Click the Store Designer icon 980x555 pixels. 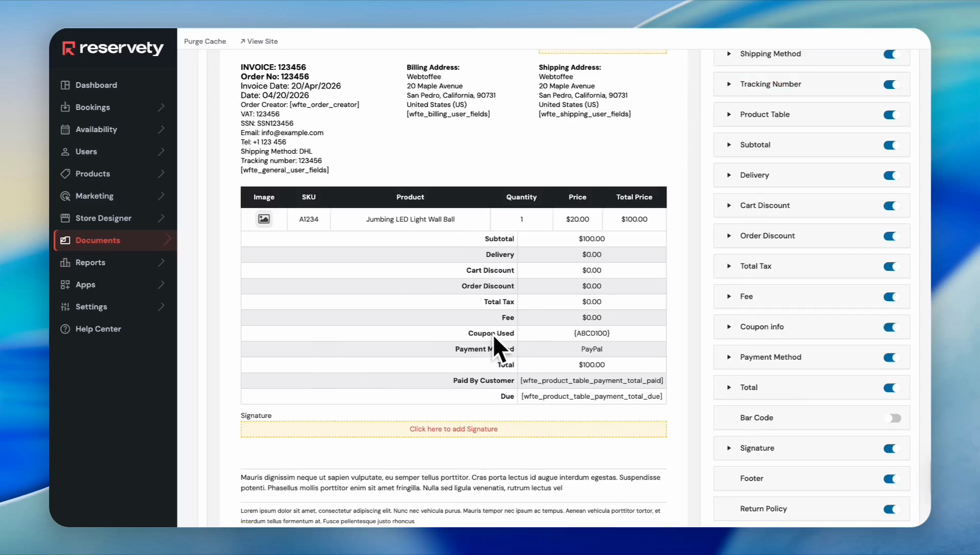[65, 218]
